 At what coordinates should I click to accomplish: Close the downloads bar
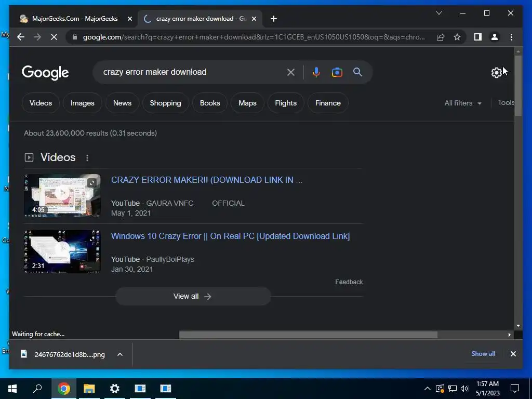click(513, 354)
